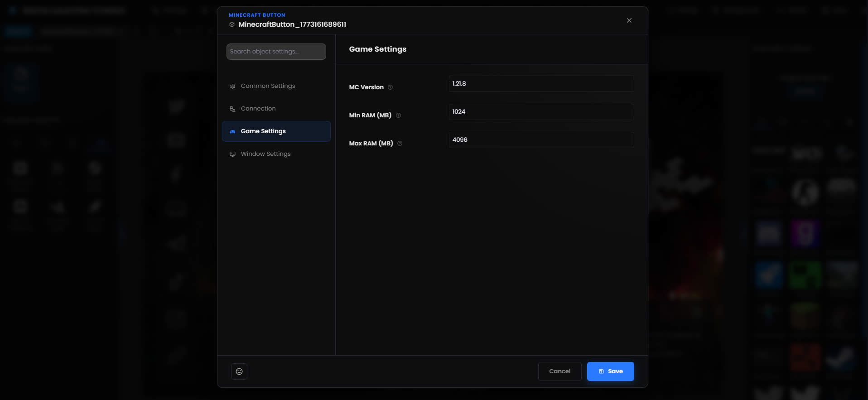
Task: Click the monitor icon beside Window Settings
Action: coord(232,154)
